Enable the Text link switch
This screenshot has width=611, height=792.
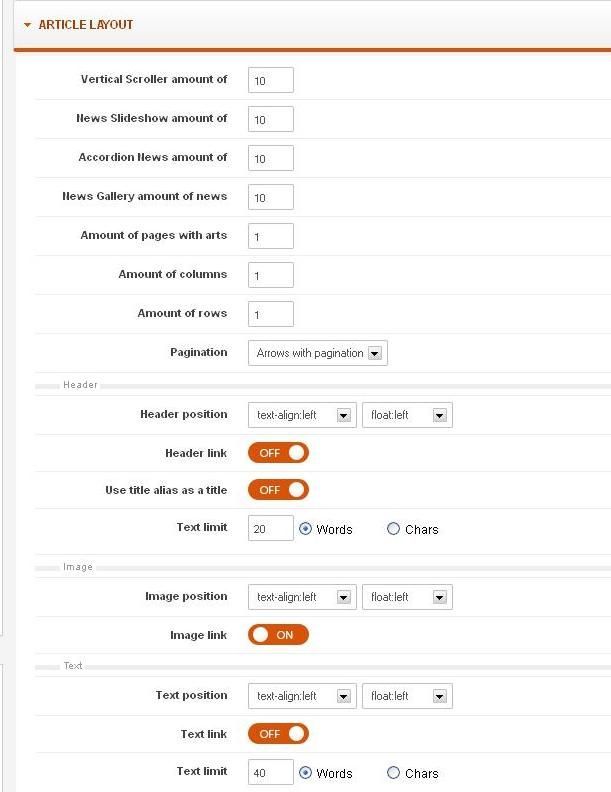278,734
